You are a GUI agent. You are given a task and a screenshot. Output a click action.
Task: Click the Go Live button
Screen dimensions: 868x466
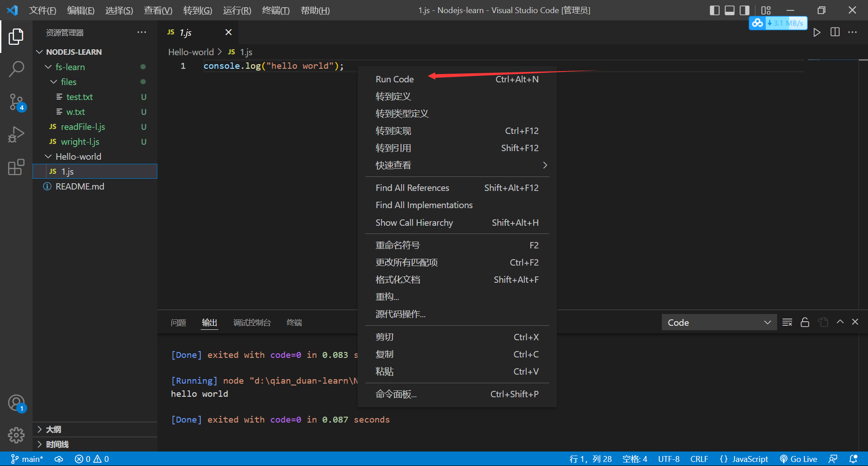(x=799, y=459)
